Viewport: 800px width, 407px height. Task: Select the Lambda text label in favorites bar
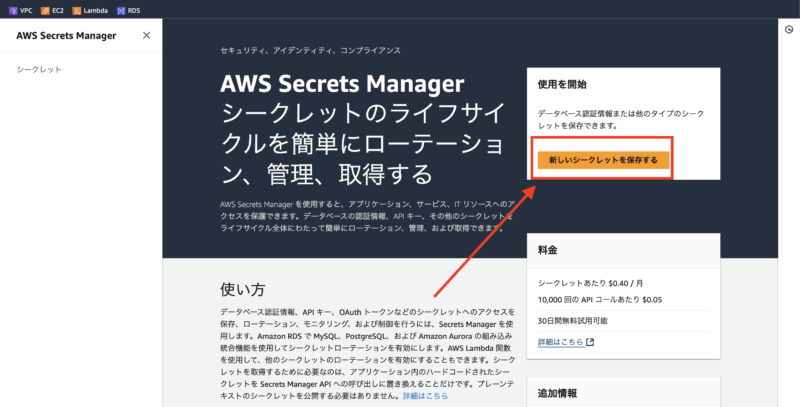pyautogui.click(x=95, y=11)
